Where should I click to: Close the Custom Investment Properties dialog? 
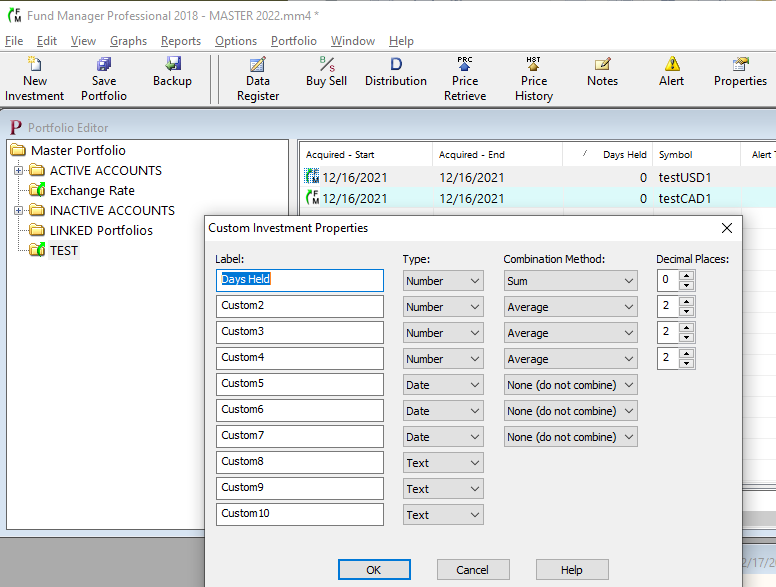tap(727, 228)
